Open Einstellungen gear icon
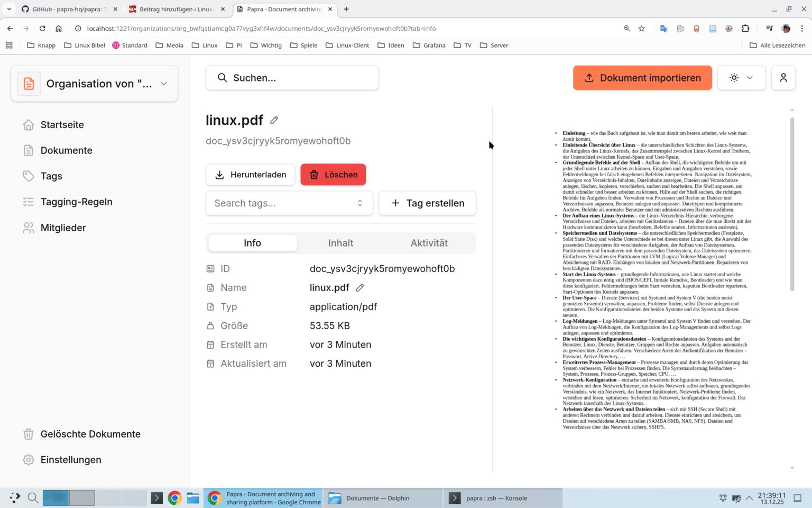This screenshot has width=812, height=508. coord(28,460)
